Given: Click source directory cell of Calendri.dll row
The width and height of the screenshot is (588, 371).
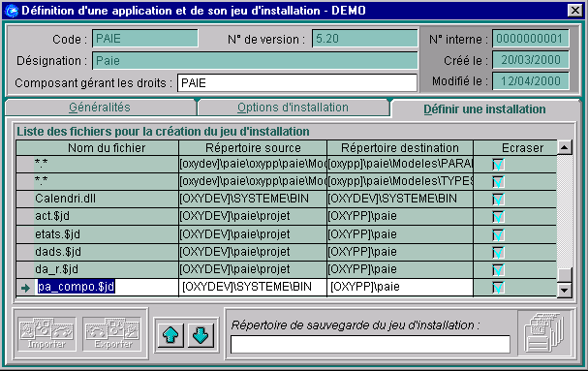Looking at the screenshot, I should tap(253, 199).
